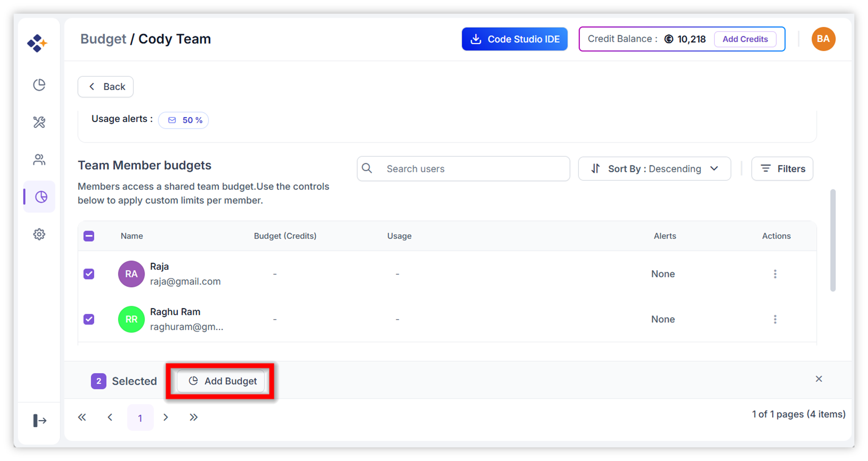Uncheck Raja's row checkbox
This screenshot has width=868, height=461.
point(89,274)
